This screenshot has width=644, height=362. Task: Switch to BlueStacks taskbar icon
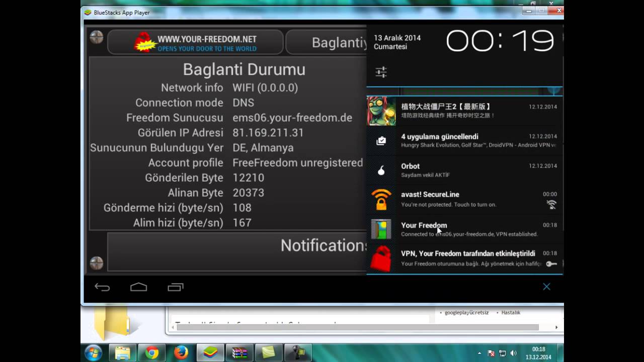coord(210,352)
